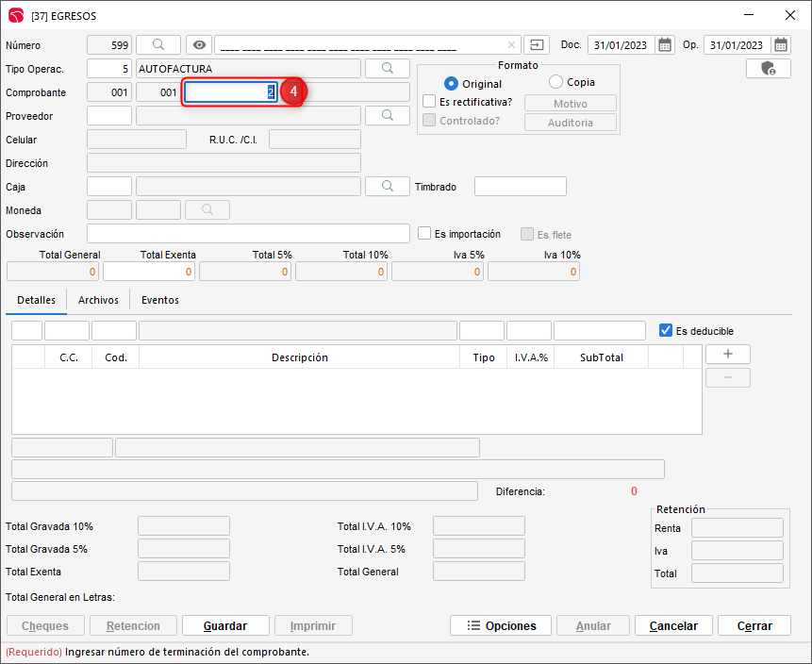
Task: Select the Original format option
Action: click(451, 84)
